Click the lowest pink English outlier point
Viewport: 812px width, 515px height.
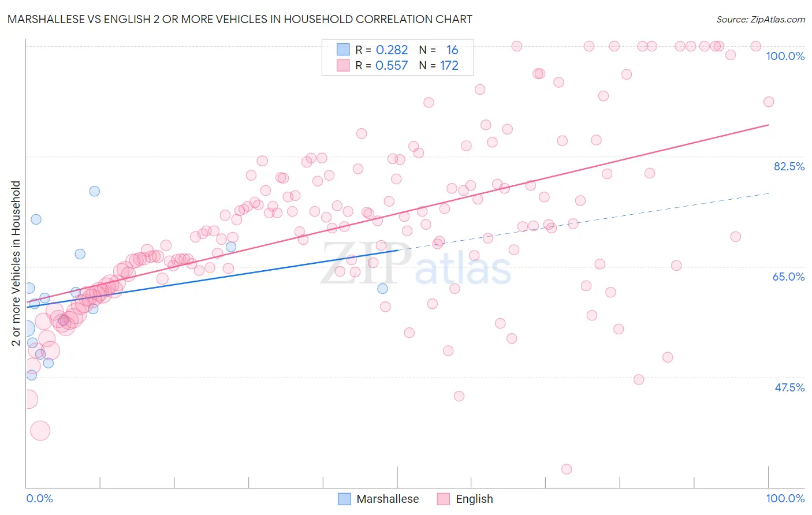click(567, 469)
